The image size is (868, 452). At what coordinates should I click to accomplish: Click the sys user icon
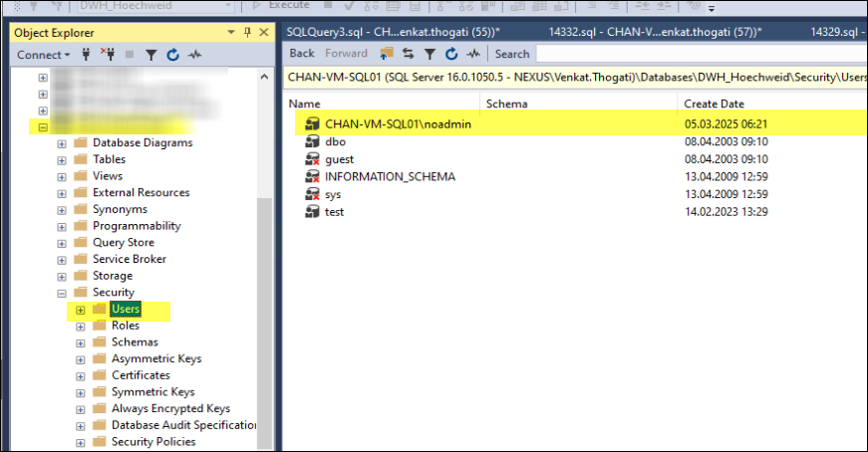[x=312, y=194]
